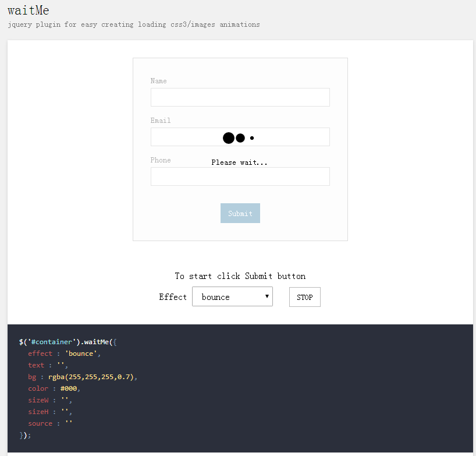Image resolution: width=476 pixels, height=456 pixels.
Task: Click the code line text : ''
Action: click(x=48, y=365)
